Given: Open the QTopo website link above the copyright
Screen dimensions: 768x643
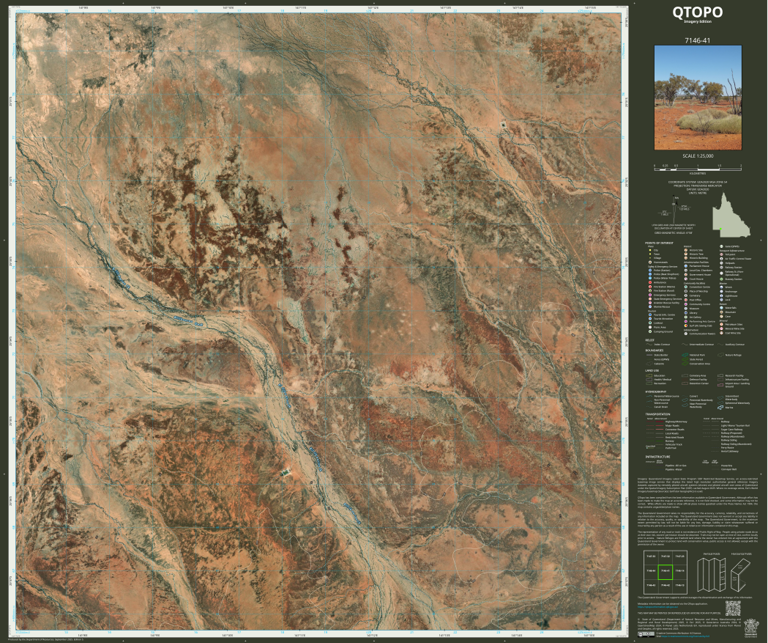Looking at the screenshot, I should (x=658, y=607).
